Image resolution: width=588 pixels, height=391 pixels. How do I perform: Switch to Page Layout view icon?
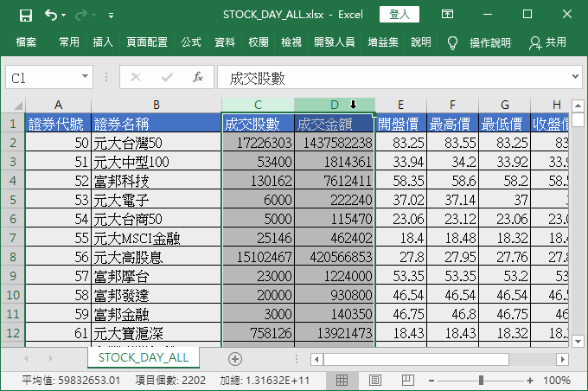pos(375,380)
